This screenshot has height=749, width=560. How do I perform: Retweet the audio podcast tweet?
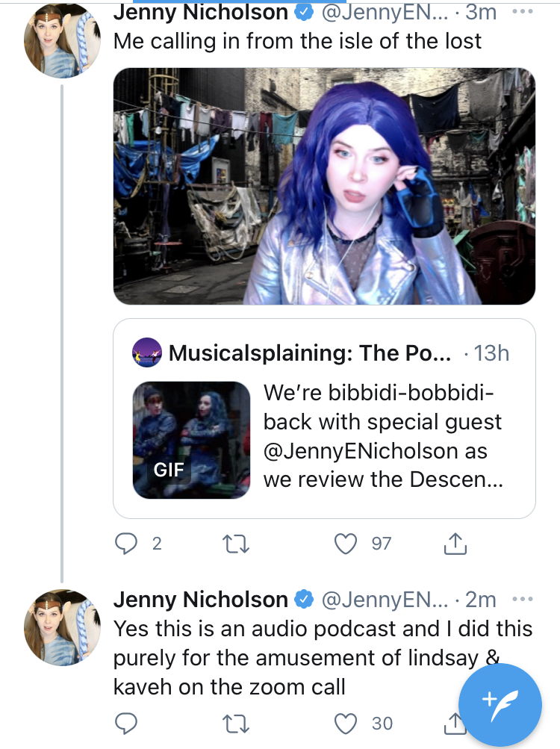point(236,723)
